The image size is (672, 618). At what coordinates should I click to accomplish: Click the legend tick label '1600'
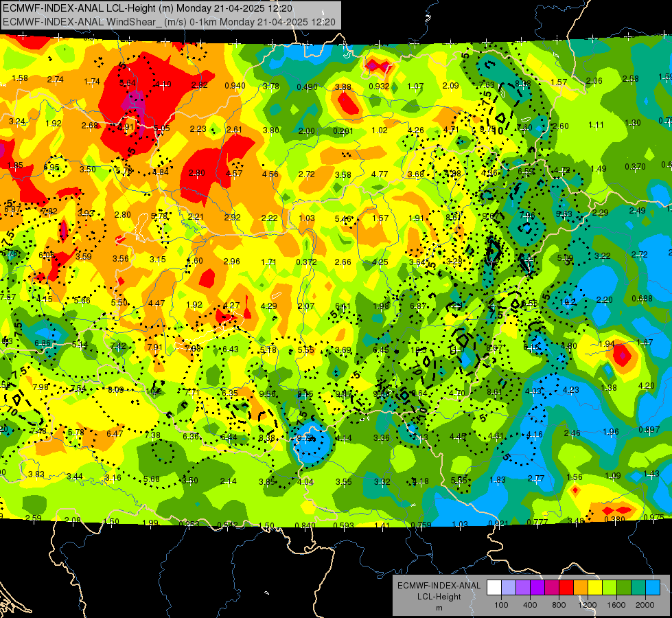click(x=616, y=605)
